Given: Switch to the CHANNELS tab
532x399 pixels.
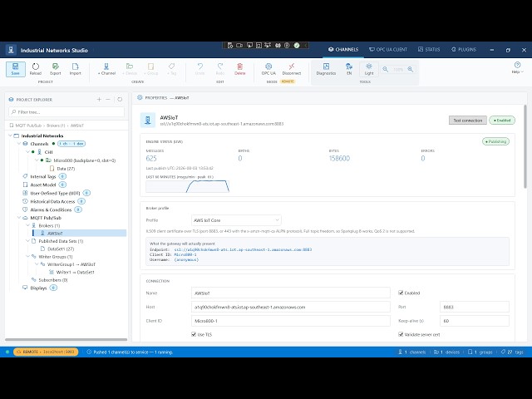Looking at the screenshot, I should (343, 50).
